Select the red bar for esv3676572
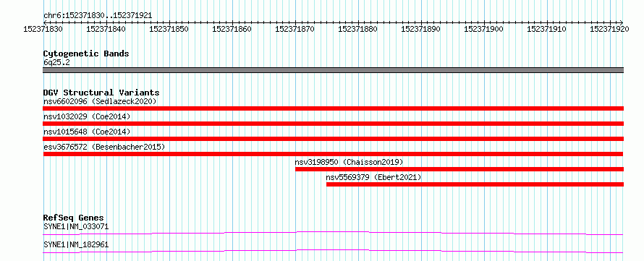644x261 pixels. [333, 154]
